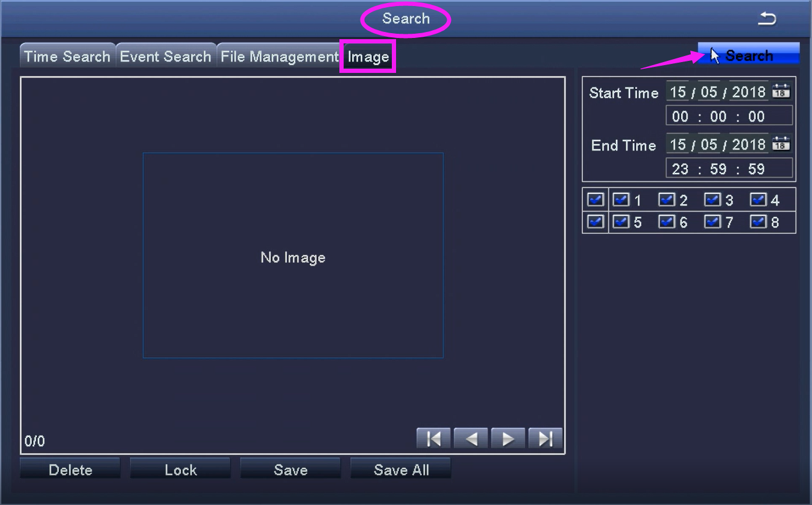812x505 pixels.
Task: Open the File Management tab
Action: pos(279,57)
